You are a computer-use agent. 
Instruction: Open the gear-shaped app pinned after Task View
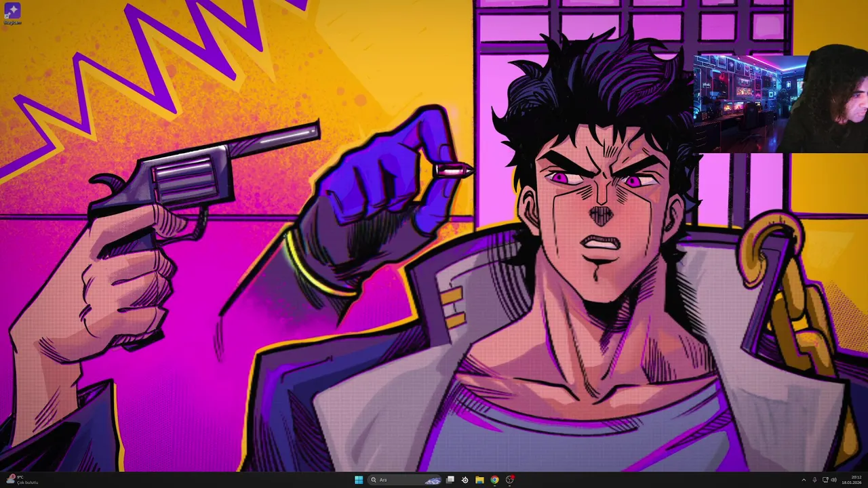tap(465, 480)
